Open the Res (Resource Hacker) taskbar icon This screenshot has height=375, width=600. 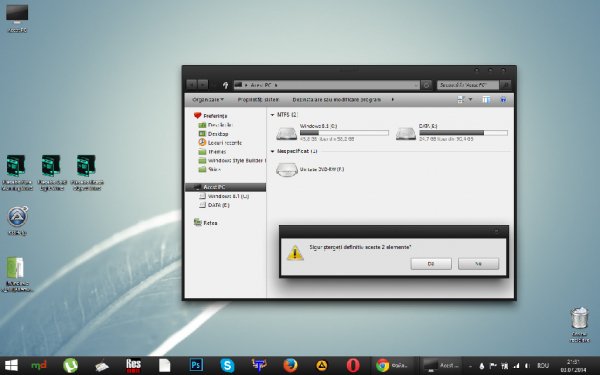pyautogui.click(x=134, y=365)
